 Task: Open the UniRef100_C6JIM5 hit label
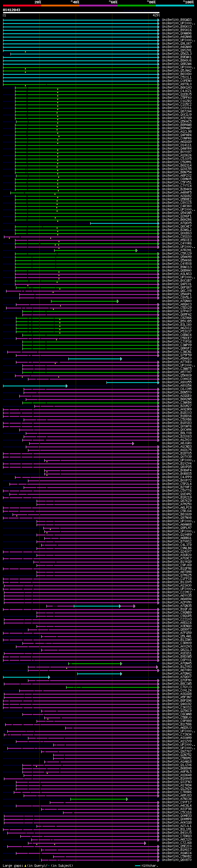pyautogui.click(x=177, y=389)
